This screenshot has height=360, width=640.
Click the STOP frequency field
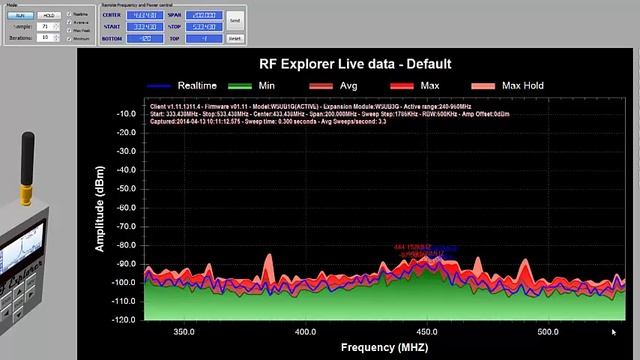pyautogui.click(x=204, y=27)
